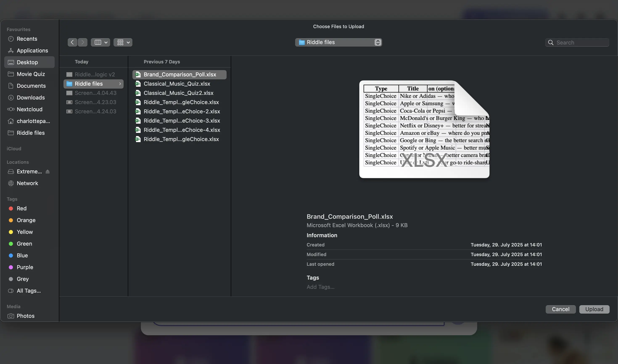Select Riddle_Templ...eChoice-4.xlsx
This screenshot has height=364, width=618.
179,130
